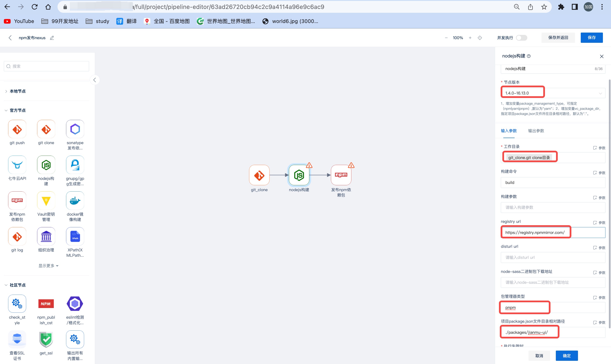
Task: Expand 显示更多 official nodes
Action: pyautogui.click(x=48, y=266)
